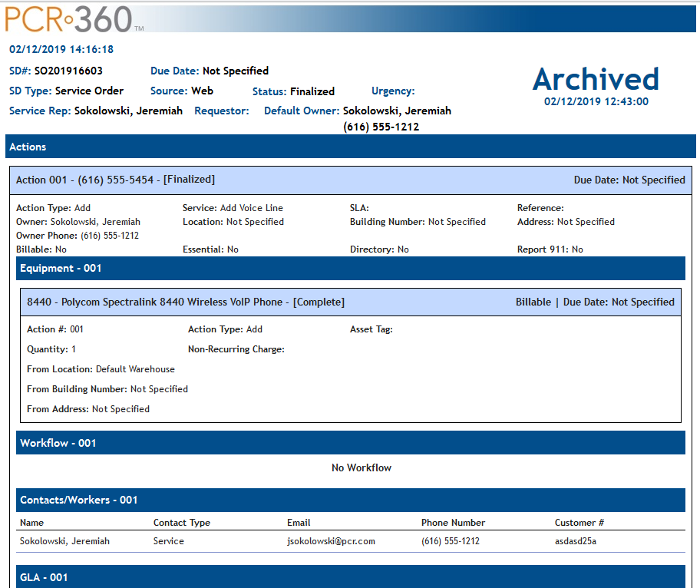Click the Name column header
The height and width of the screenshot is (588, 700).
click(31, 523)
